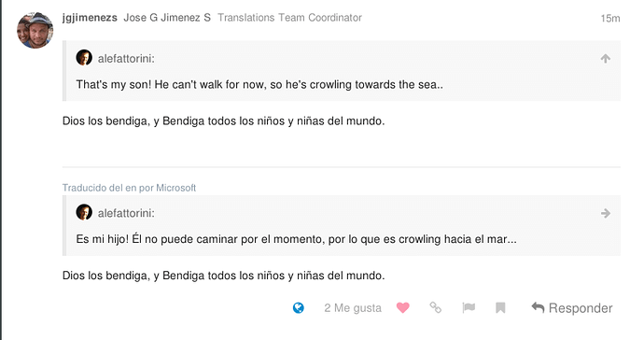Open the jgjimenezs username link
This screenshot has height=340, width=644.
90,18
